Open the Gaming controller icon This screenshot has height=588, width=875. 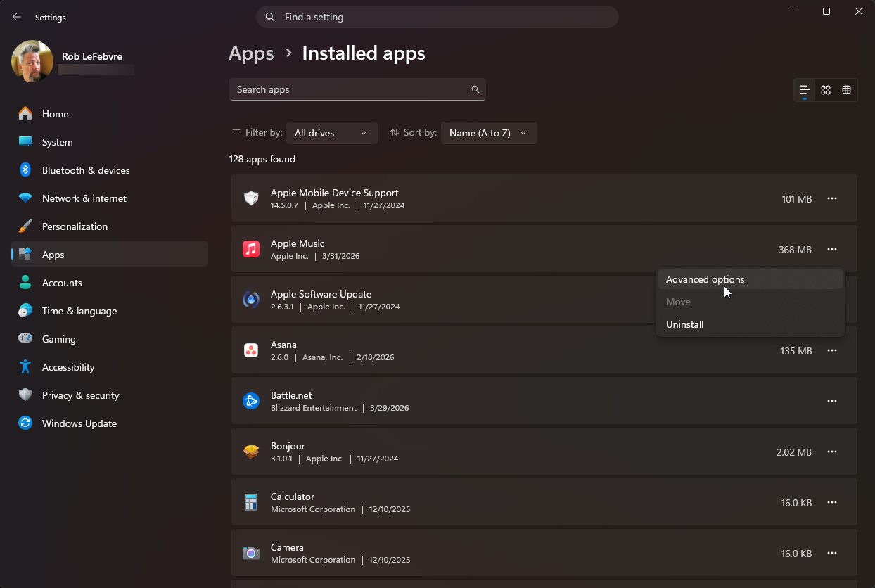click(25, 339)
